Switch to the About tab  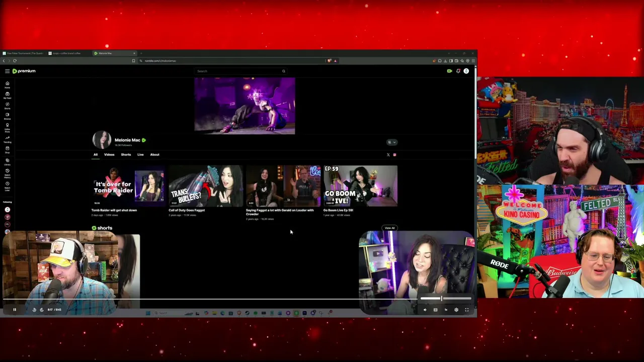point(154,155)
